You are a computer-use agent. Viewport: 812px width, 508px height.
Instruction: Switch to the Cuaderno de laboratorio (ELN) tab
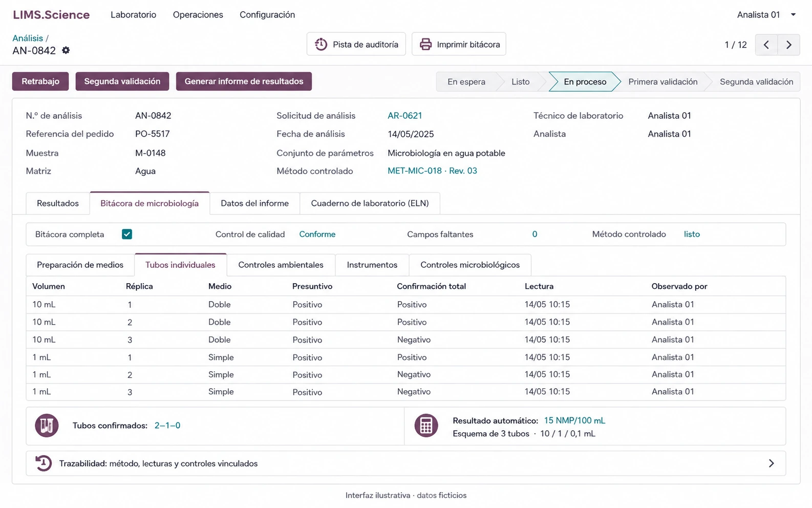pos(370,203)
